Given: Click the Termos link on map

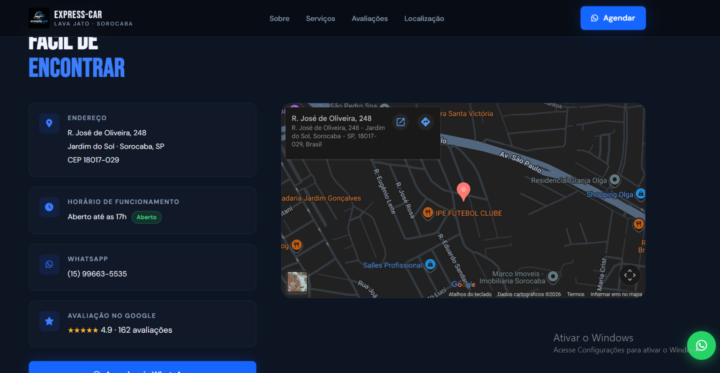Looking at the screenshot, I should pos(575,294).
